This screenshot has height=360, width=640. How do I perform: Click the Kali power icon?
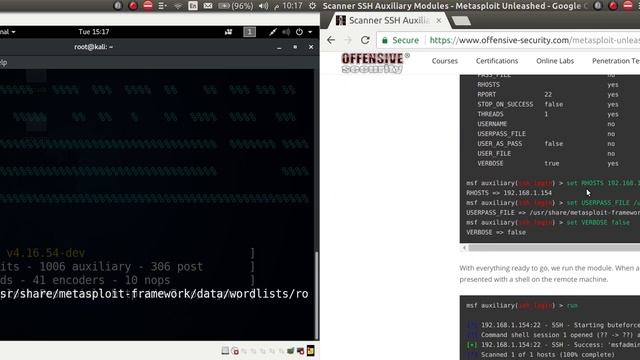pos(299,31)
